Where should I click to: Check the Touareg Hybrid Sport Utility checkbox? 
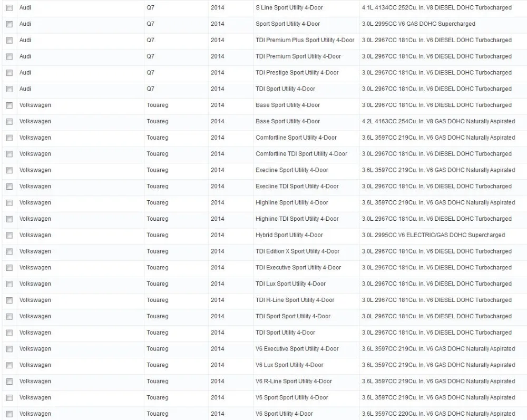[9, 235]
